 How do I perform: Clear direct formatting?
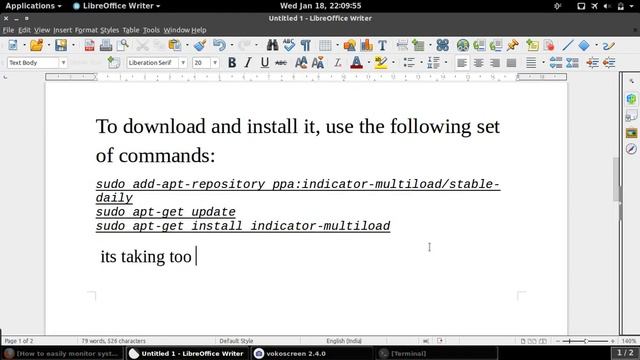pos(338,62)
